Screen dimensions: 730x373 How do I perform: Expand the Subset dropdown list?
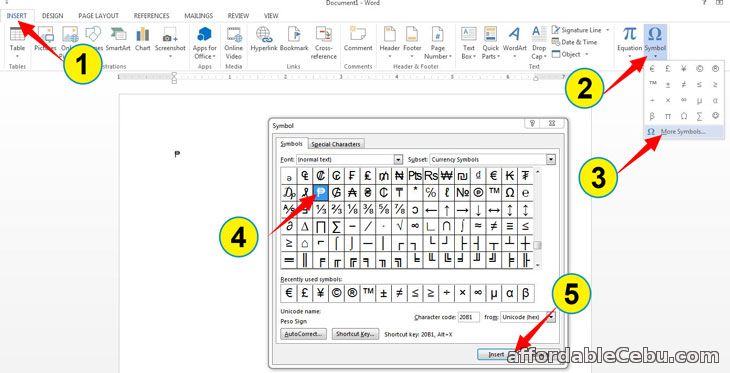click(551, 160)
